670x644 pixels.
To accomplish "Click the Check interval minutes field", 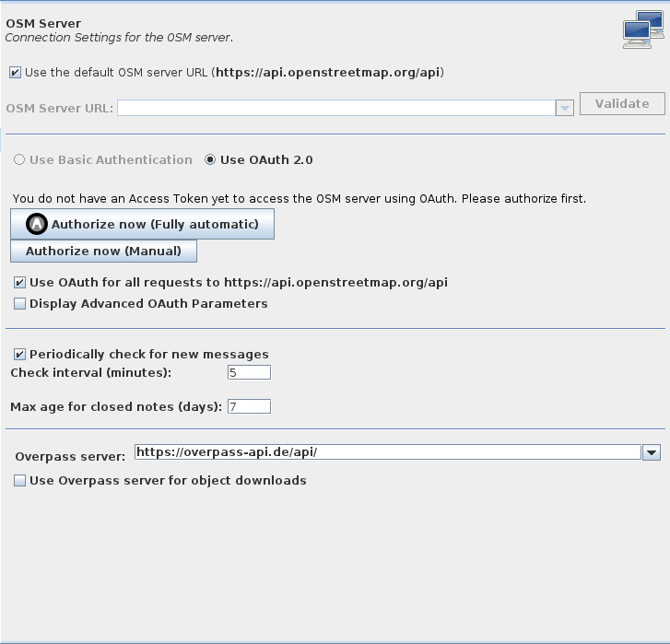I will [249, 372].
